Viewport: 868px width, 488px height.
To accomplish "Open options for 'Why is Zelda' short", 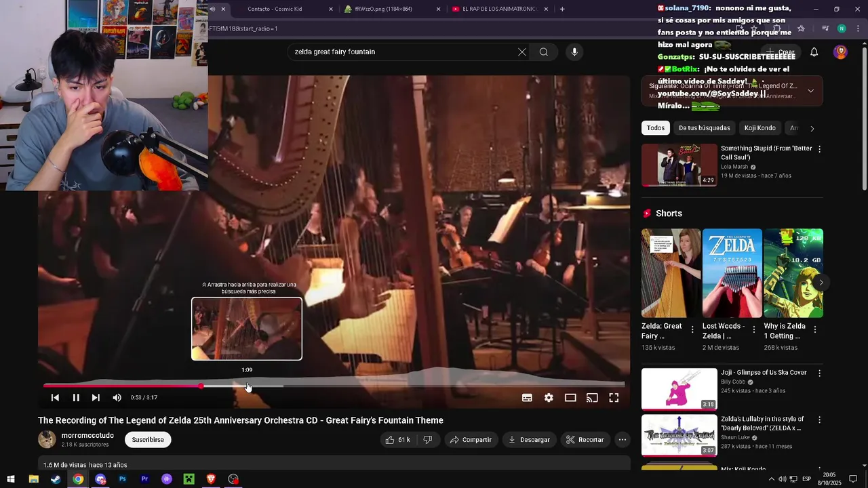I will pyautogui.click(x=814, y=329).
